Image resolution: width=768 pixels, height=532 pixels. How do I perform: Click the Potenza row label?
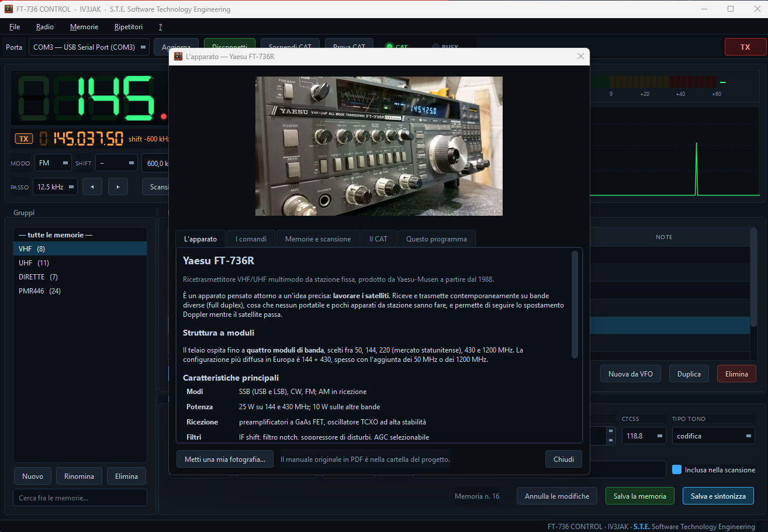(200, 406)
